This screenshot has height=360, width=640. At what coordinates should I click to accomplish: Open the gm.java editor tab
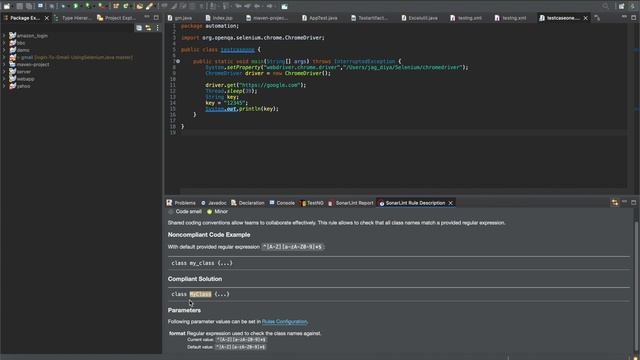[180, 18]
